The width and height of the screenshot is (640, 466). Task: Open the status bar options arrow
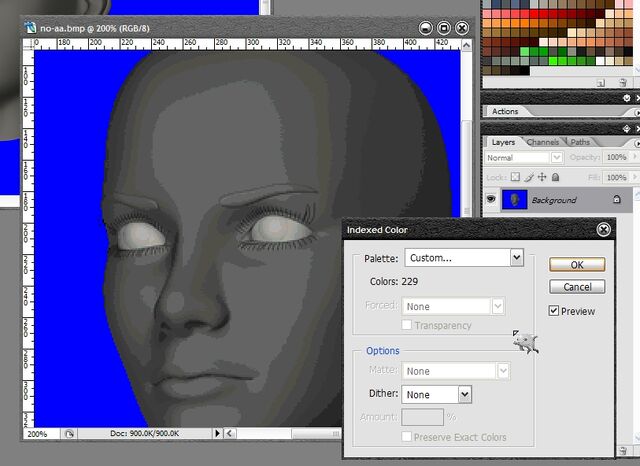217,433
